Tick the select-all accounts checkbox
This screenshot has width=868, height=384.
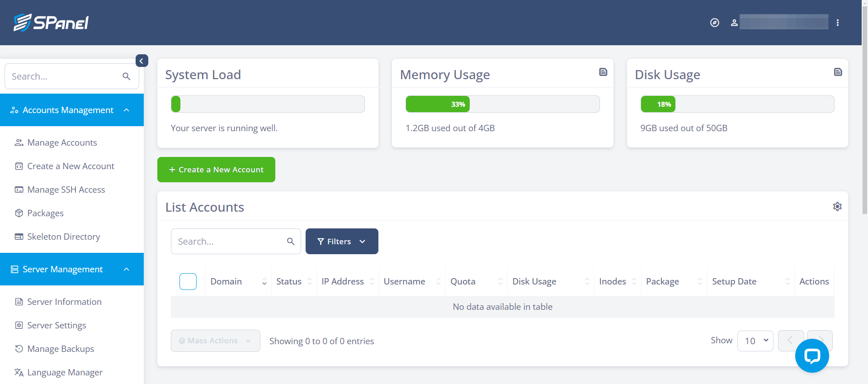188,281
